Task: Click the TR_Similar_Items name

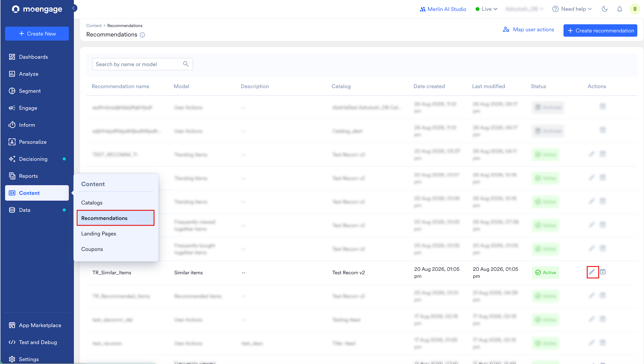Action: point(112,272)
